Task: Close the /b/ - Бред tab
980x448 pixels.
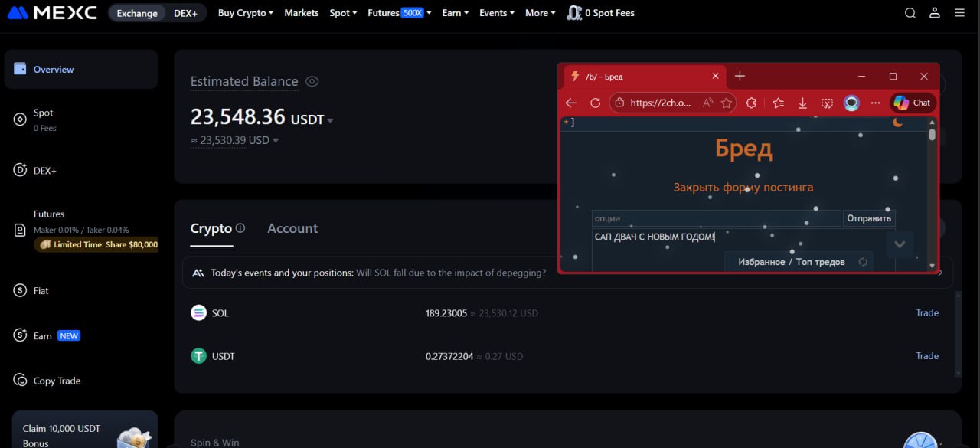Action: click(716, 77)
